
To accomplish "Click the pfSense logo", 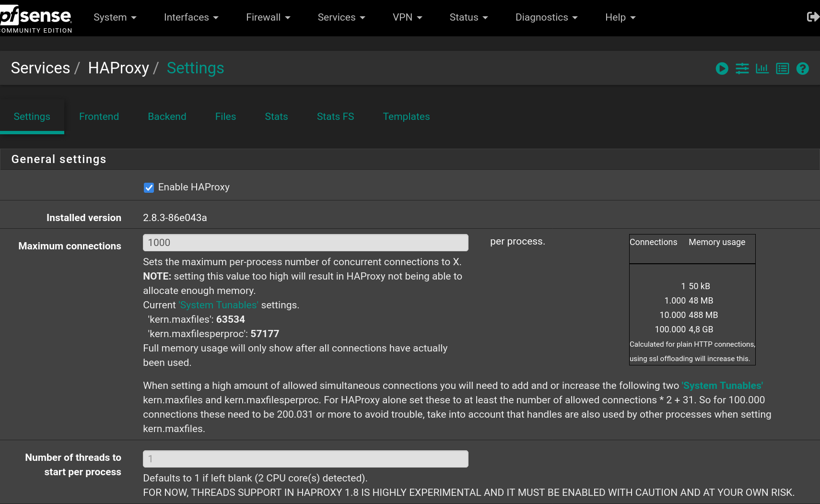I will click(36, 19).
